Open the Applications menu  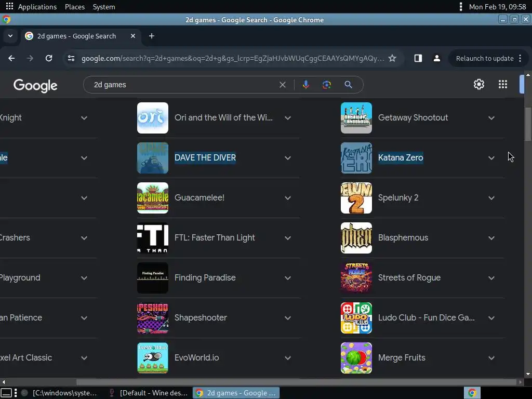(x=37, y=7)
